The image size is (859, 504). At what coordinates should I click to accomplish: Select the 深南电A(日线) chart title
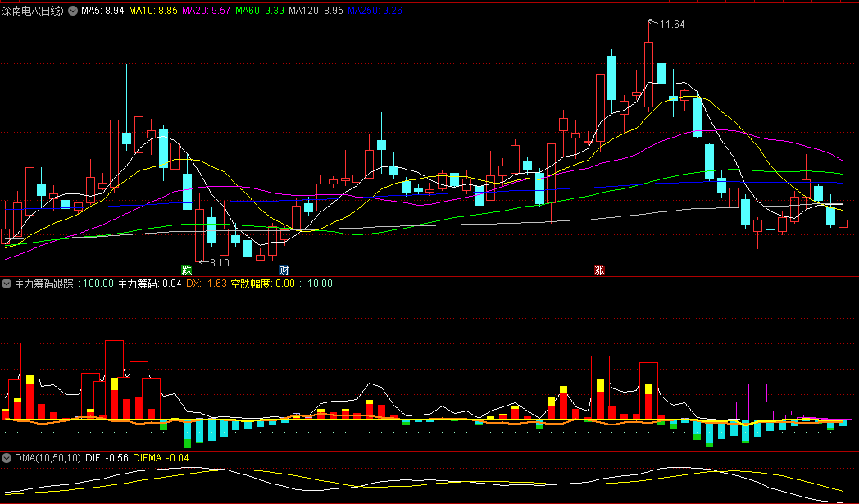[x=33, y=11]
